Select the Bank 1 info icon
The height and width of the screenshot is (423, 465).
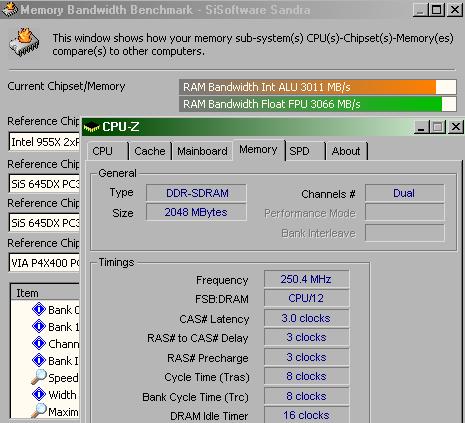click(39, 326)
